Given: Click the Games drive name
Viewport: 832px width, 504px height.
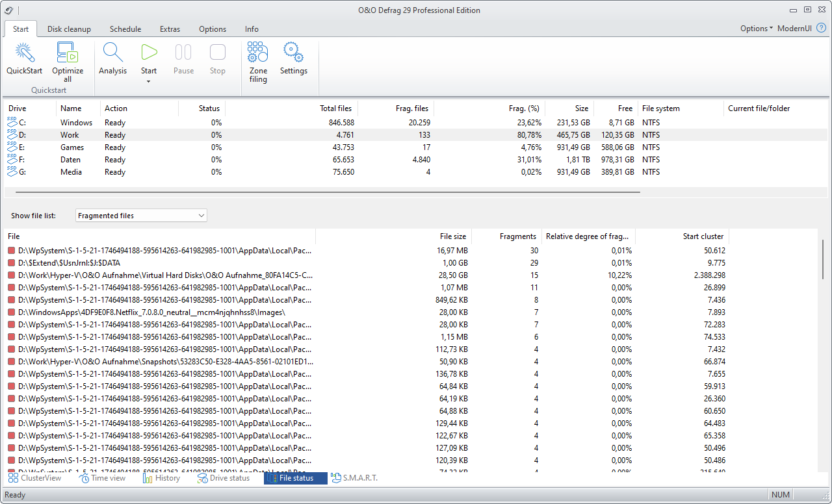Looking at the screenshot, I should pyautogui.click(x=72, y=147).
